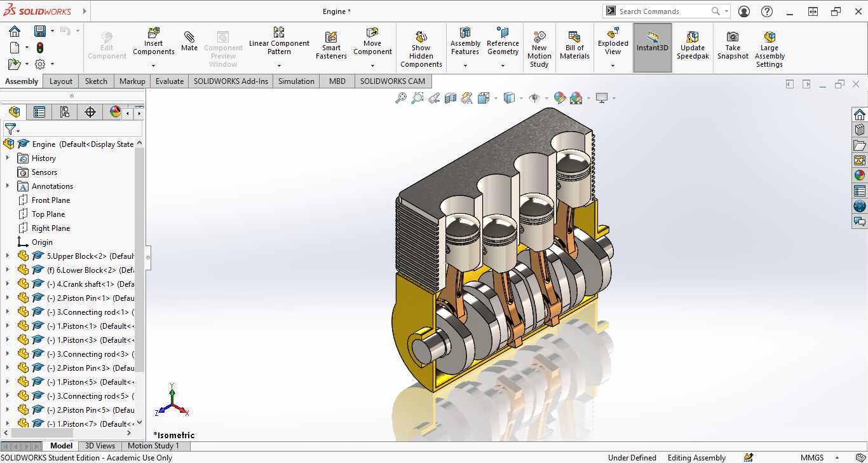This screenshot has width=868, height=463.
Task: Create a new document with the blank page icon
Action: [x=15, y=48]
